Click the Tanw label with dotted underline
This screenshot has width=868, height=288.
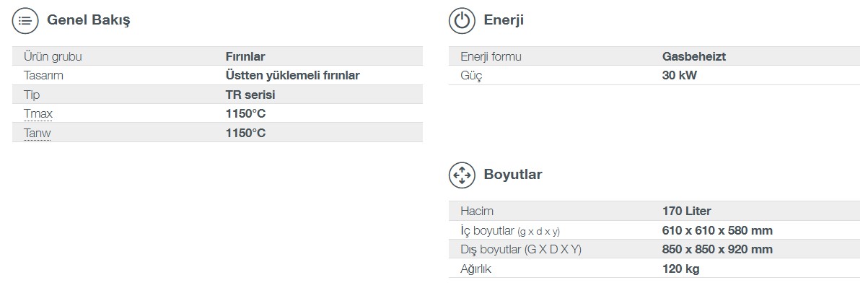(38, 133)
